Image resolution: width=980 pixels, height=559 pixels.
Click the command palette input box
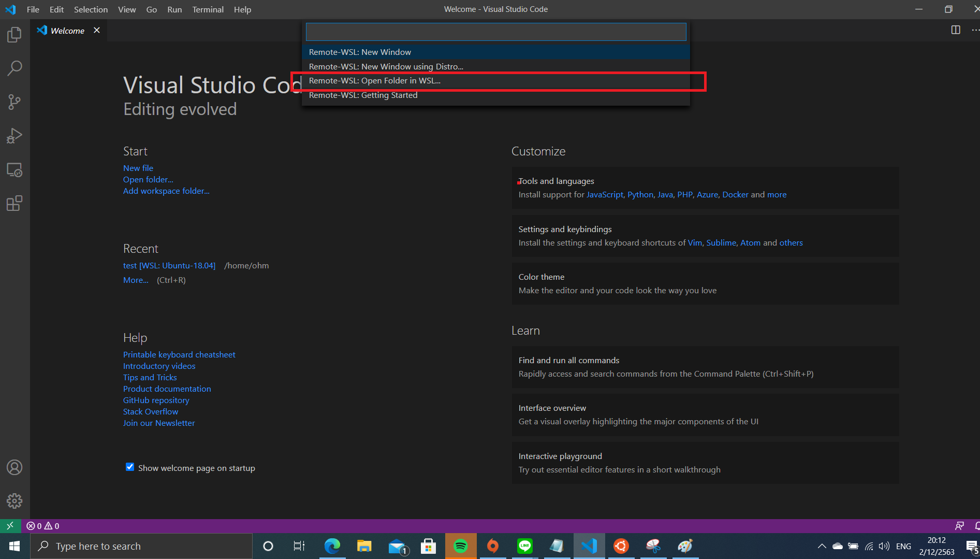coord(495,32)
